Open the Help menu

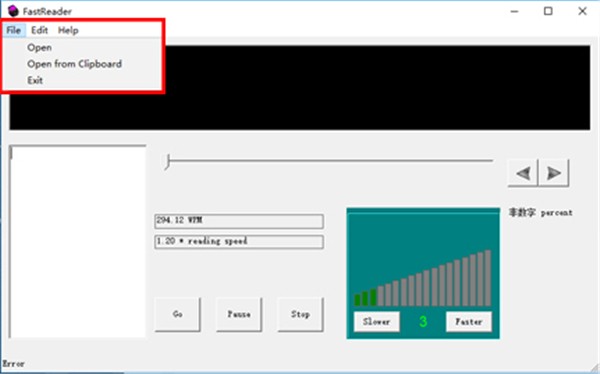68,30
